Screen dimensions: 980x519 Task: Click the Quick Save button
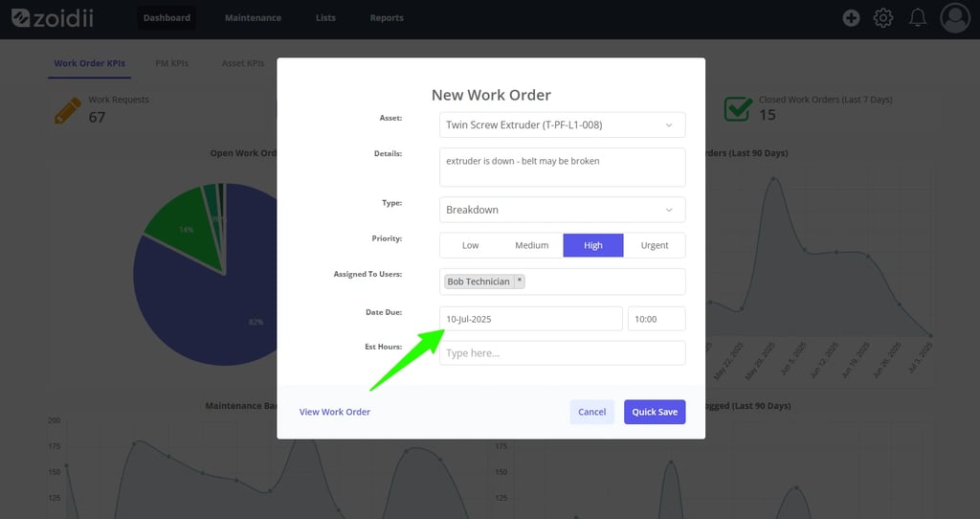click(x=655, y=412)
